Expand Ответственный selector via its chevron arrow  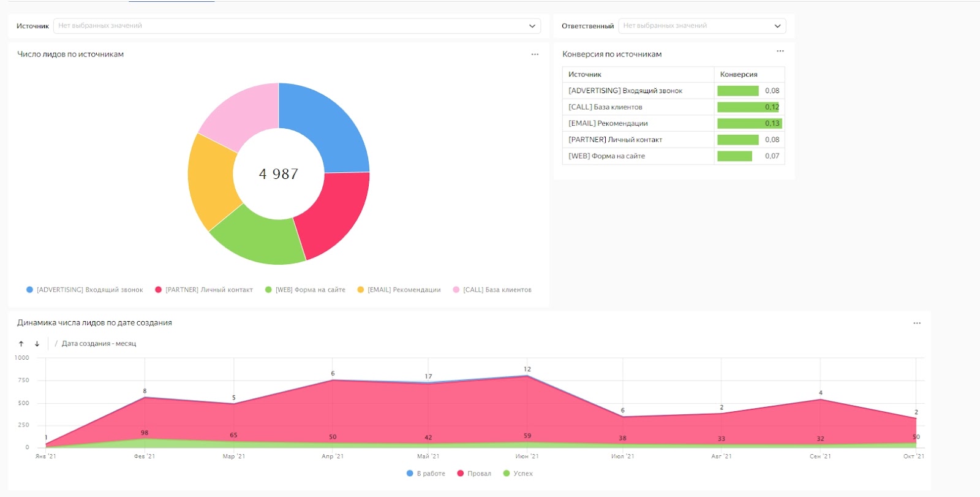coord(777,26)
